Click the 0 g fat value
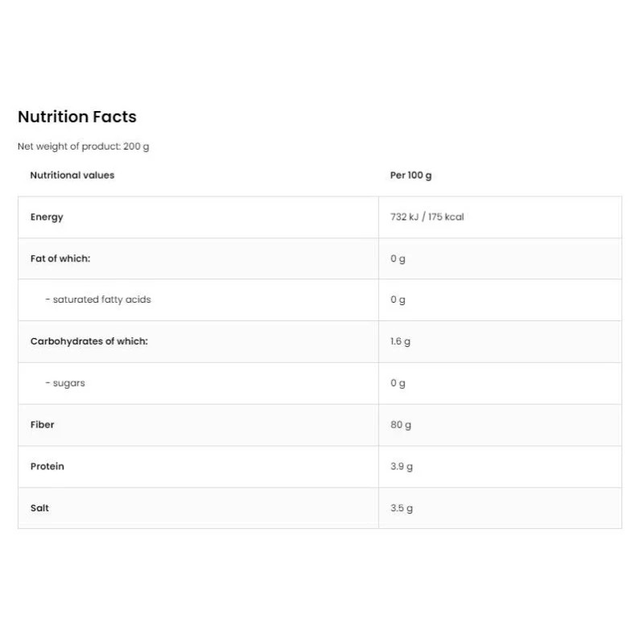The image size is (644, 644). (398, 259)
